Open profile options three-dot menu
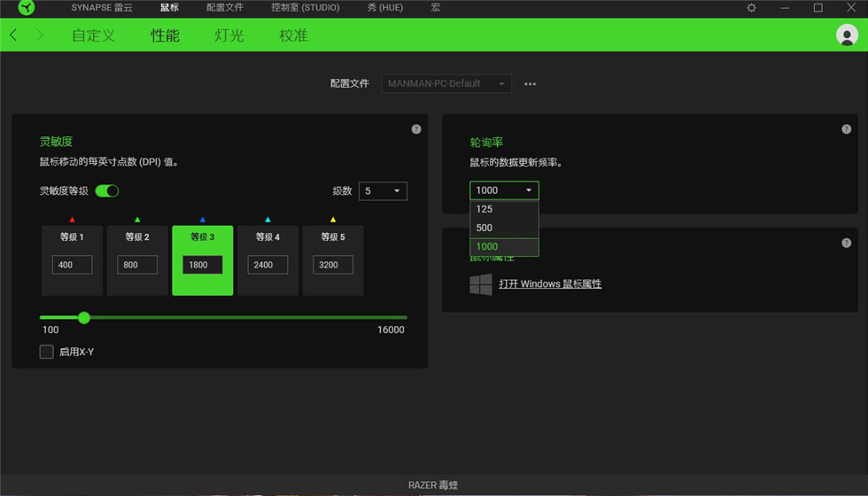The height and width of the screenshot is (496, 868). [x=530, y=84]
